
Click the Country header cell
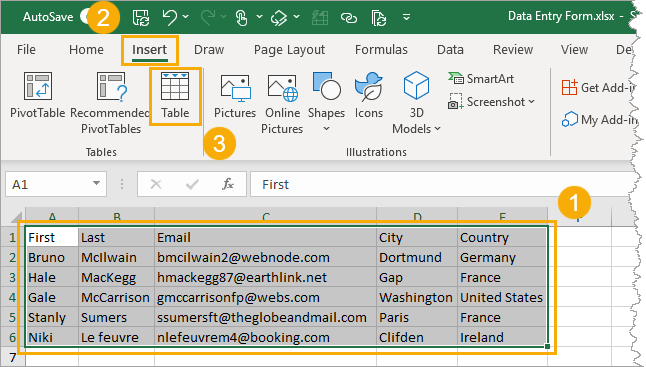pos(502,238)
